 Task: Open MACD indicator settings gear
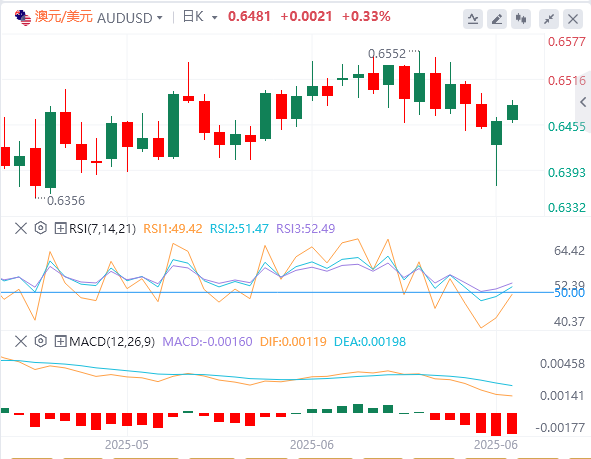coord(40,341)
